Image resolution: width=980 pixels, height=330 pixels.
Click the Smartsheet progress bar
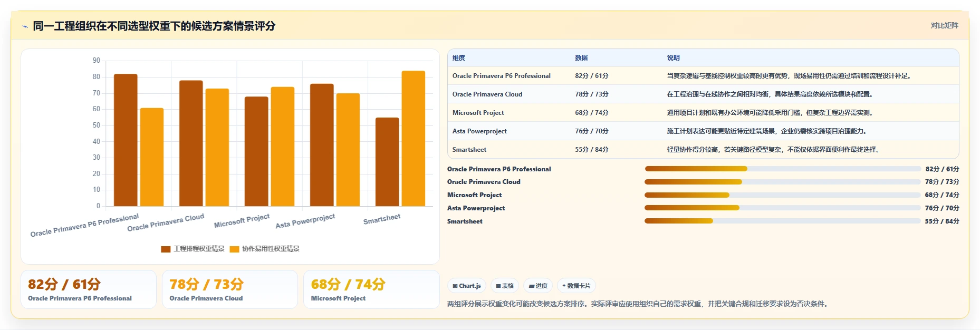(782, 221)
